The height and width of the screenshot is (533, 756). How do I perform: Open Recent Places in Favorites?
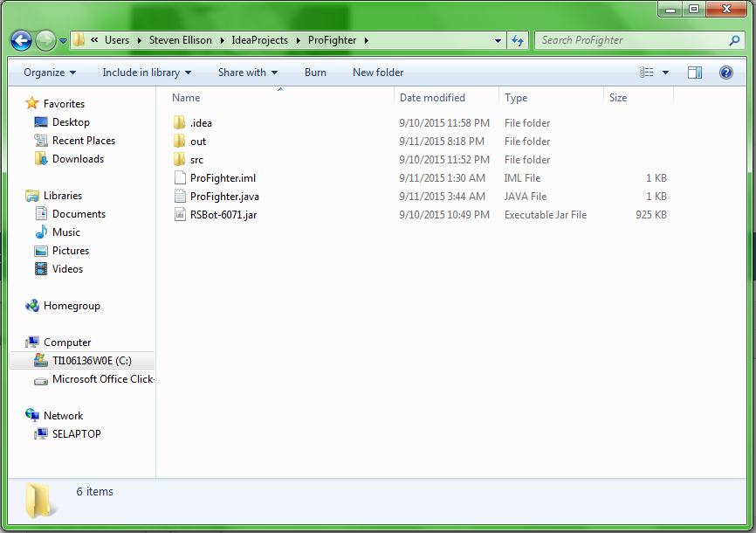[x=84, y=141]
